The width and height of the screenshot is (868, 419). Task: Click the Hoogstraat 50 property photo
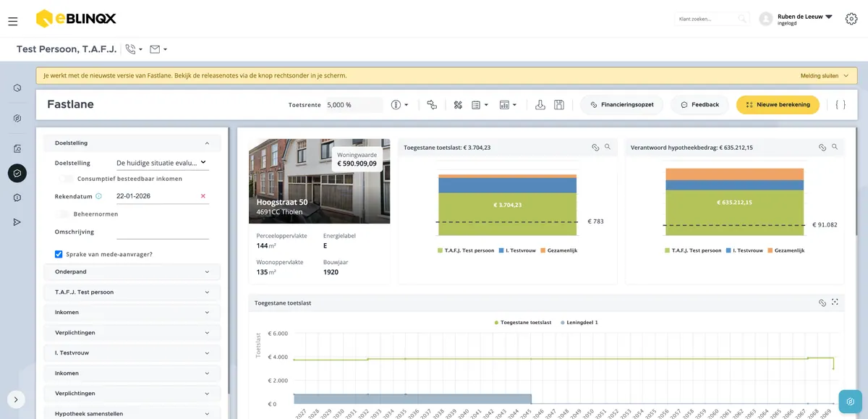319,182
